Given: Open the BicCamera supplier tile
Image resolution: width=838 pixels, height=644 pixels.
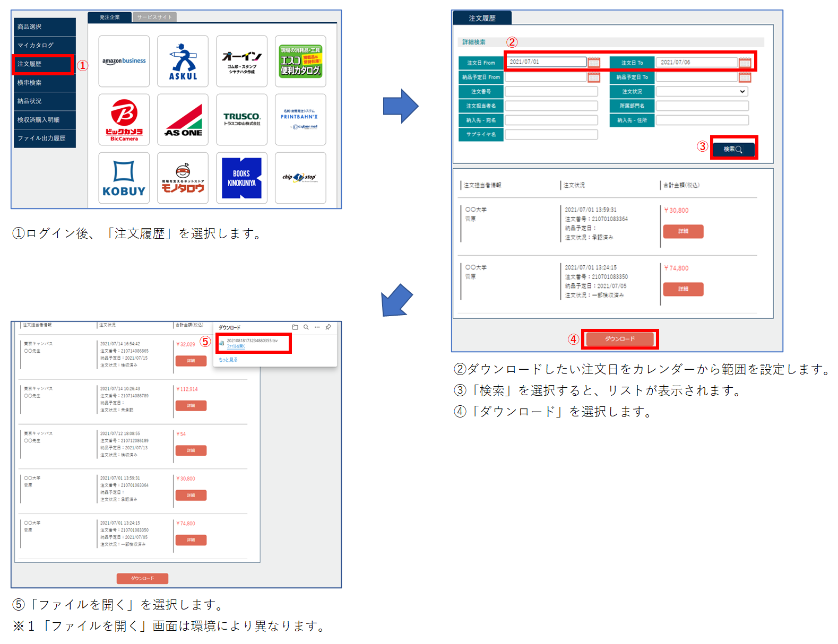Looking at the screenshot, I should pyautogui.click(x=124, y=120).
